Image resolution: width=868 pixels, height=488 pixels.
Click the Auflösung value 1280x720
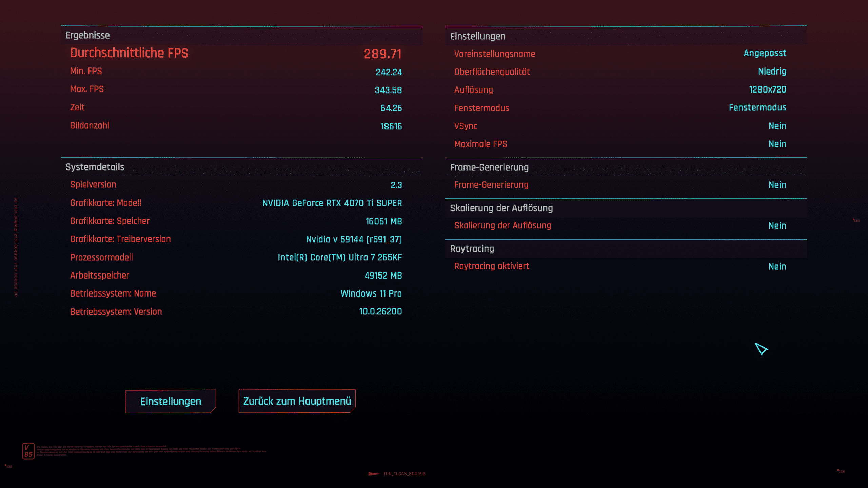(767, 89)
